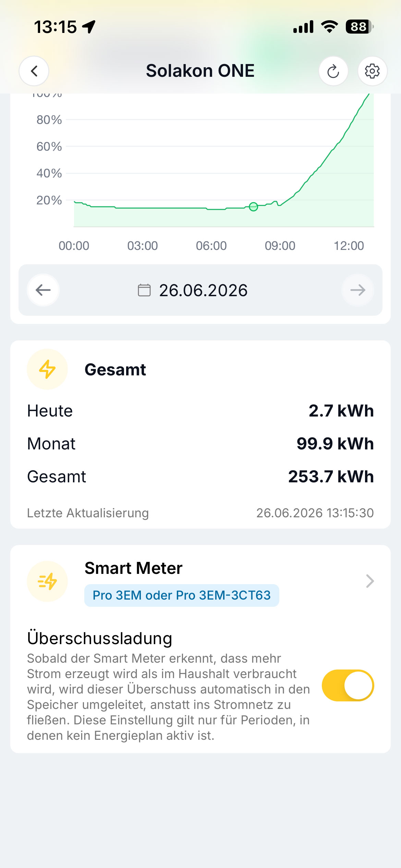Screen dimensions: 401x868
Task: Disable the Überschussladung switch
Action: [x=348, y=686]
